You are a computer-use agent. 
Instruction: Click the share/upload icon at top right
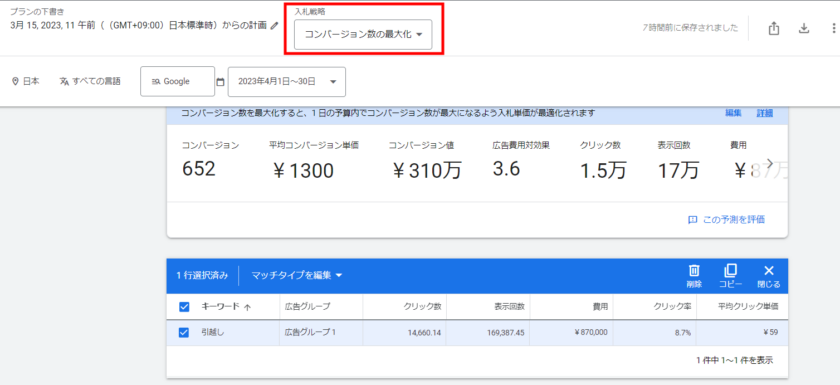click(x=773, y=28)
